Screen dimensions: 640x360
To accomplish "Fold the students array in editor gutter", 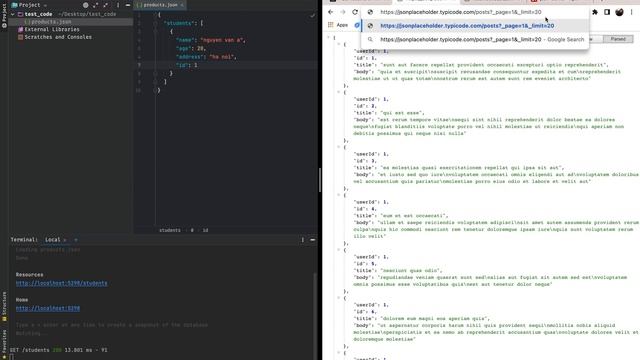I will point(155,23).
